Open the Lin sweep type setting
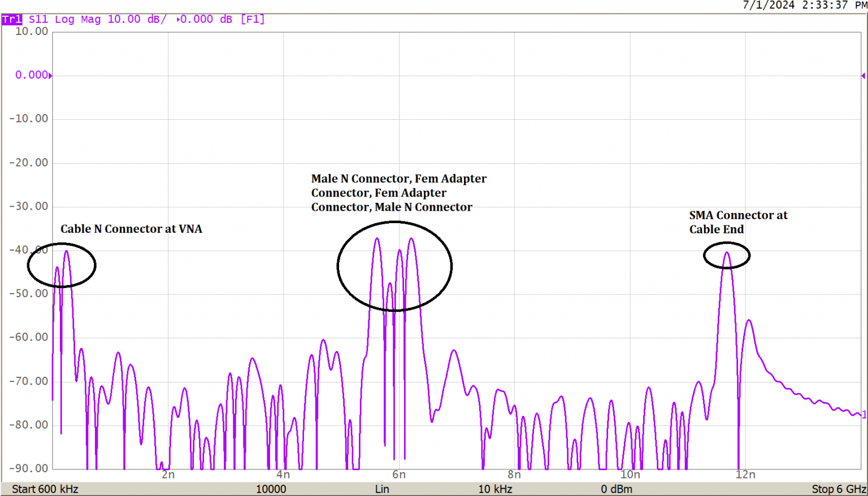Screen dimensions: 868x496 [x=382, y=489]
